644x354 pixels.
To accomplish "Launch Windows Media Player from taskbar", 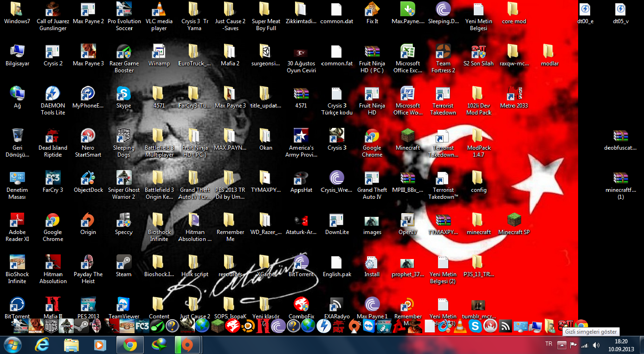I will pyautogui.click(x=100, y=344).
